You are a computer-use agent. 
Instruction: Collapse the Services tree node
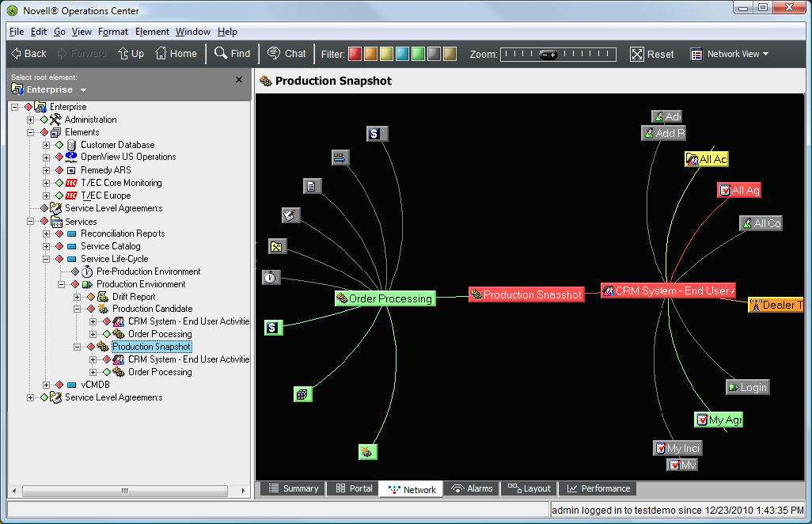[x=31, y=221]
